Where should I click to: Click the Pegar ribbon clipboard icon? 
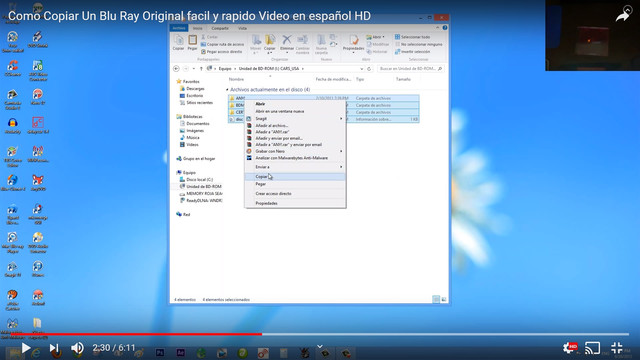click(192, 42)
